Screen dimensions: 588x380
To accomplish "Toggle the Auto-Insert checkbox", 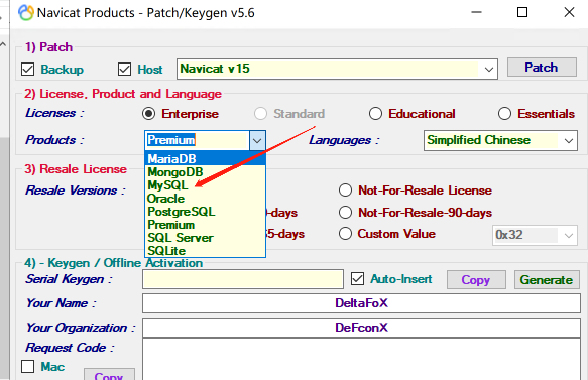I will (358, 279).
